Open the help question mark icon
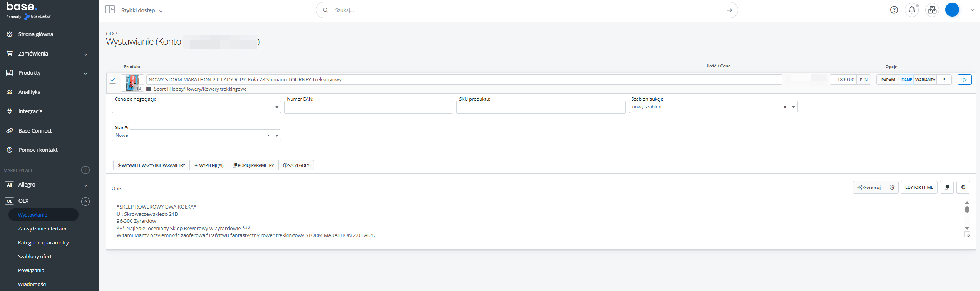 [894, 10]
